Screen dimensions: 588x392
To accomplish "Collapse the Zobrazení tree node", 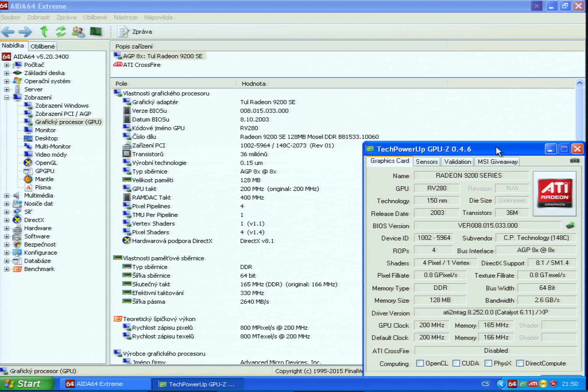I will (x=6, y=97).
